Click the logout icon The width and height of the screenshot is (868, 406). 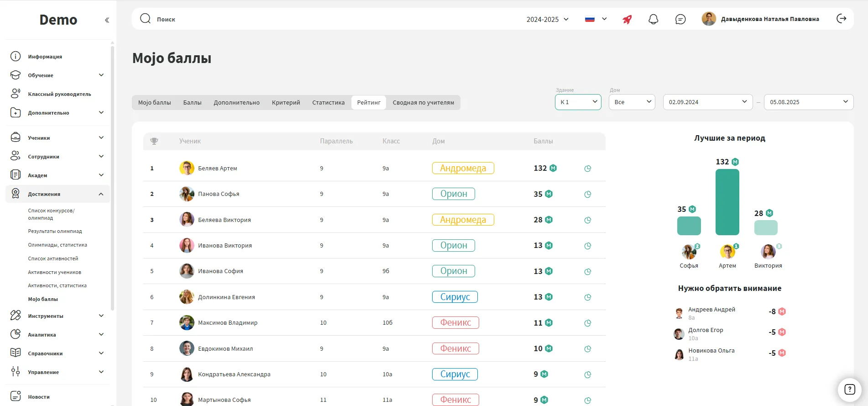coord(841,19)
